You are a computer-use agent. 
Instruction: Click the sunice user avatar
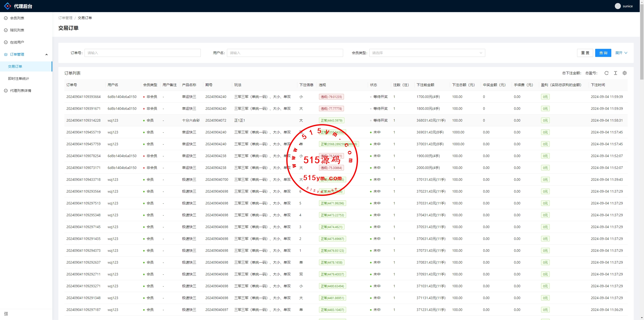618,6
